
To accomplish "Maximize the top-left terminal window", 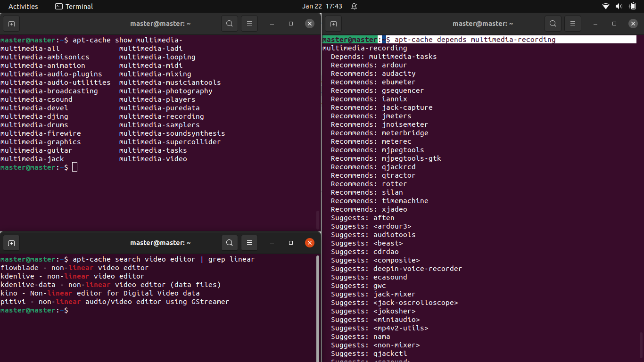I will tap(291, 24).
